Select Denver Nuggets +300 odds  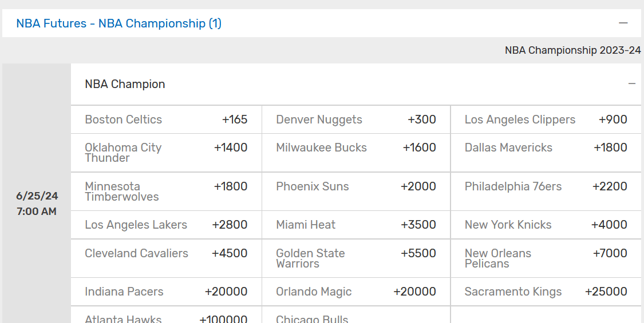pos(355,119)
